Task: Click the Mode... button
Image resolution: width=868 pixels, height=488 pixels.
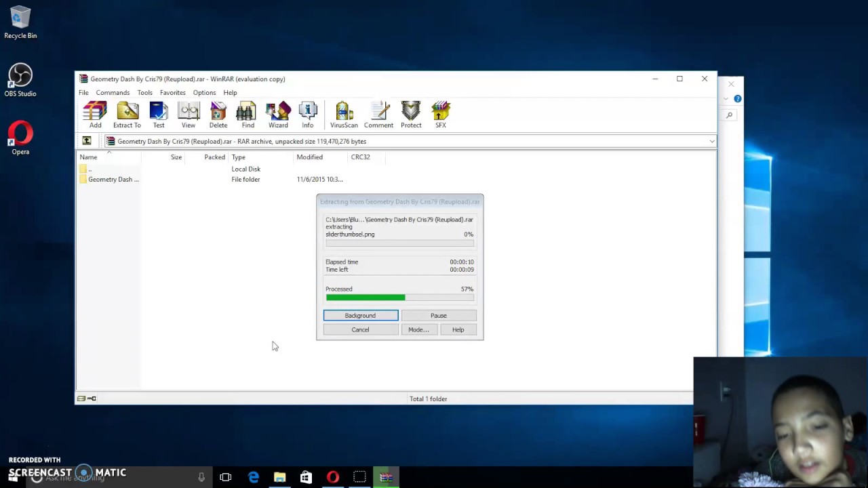Action: [x=418, y=329]
